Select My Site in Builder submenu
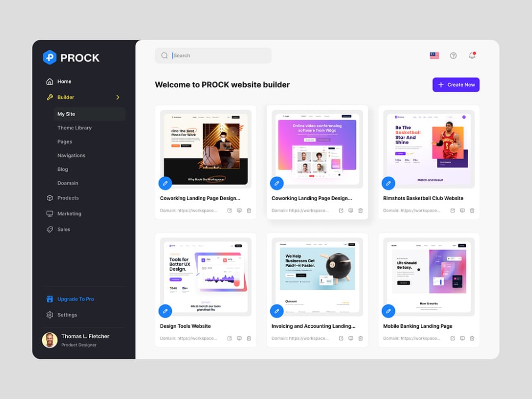The width and height of the screenshot is (532, 399). [x=89, y=114]
